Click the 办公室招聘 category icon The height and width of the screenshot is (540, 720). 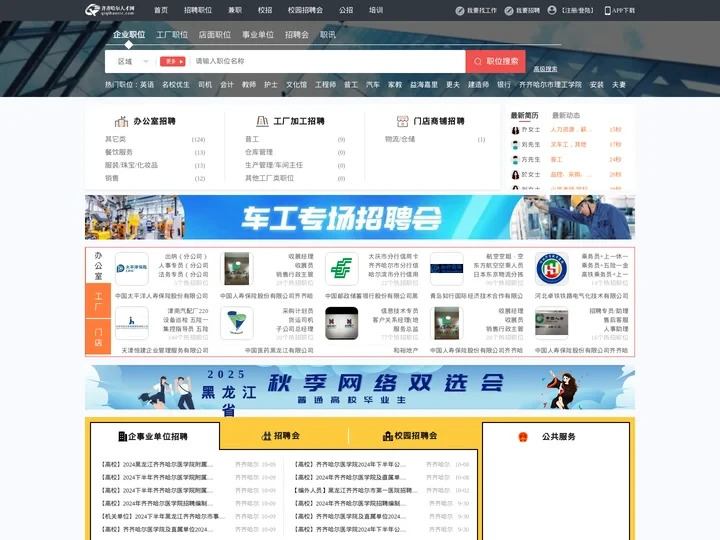[121, 121]
